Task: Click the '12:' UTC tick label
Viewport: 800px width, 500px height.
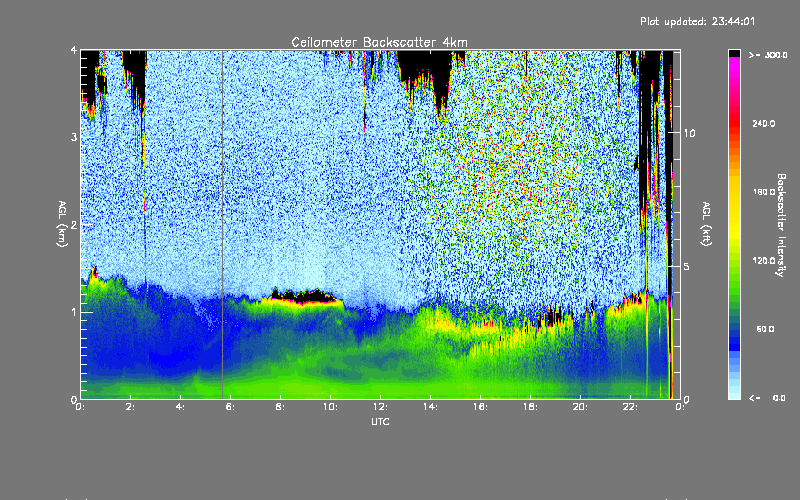Action: pyautogui.click(x=381, y=407)
